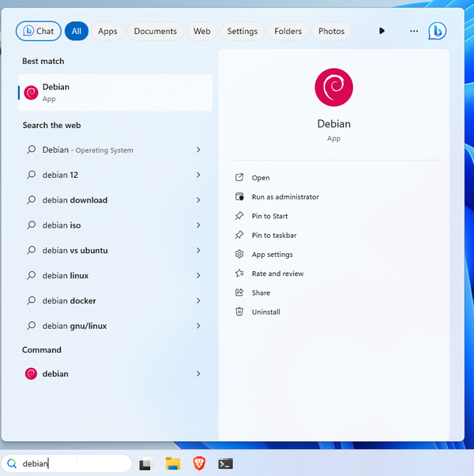
Task: Click the Share icon
Action: click(x=239, y=293)
